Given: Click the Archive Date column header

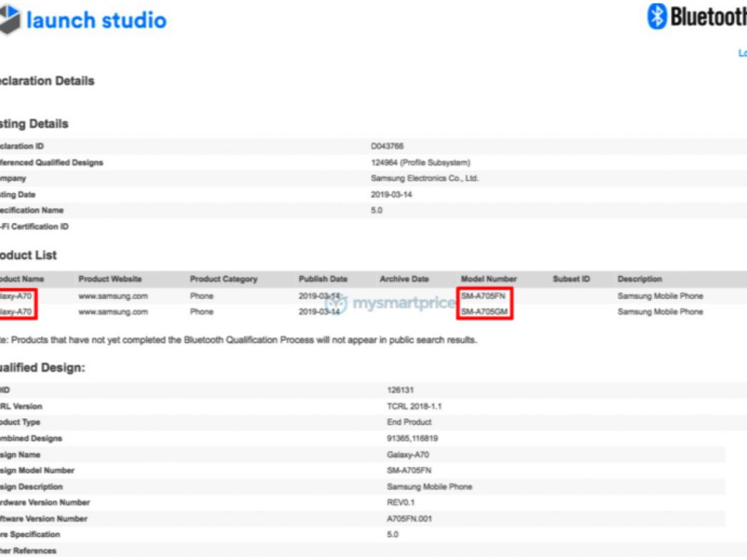Looking at the screenshot, I should coord(404,279).
